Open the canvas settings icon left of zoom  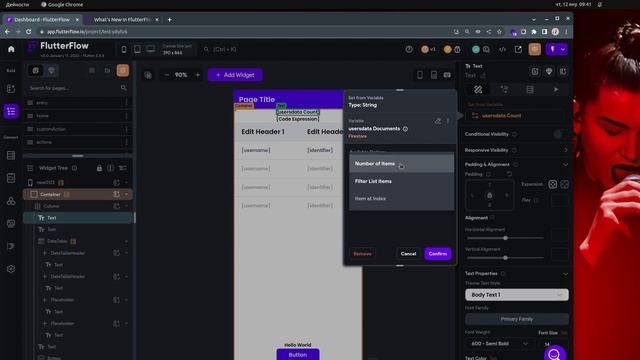[x=148, y=75]
